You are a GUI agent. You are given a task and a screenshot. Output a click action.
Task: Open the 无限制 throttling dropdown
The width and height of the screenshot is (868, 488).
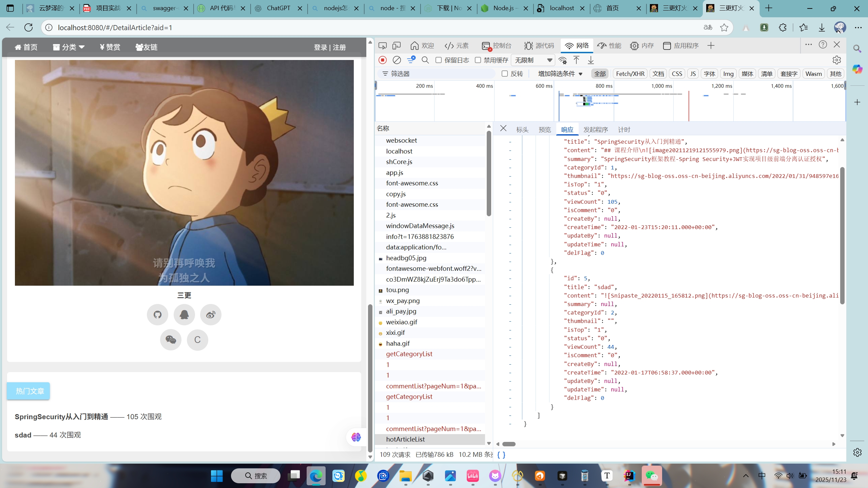point(533,60)
